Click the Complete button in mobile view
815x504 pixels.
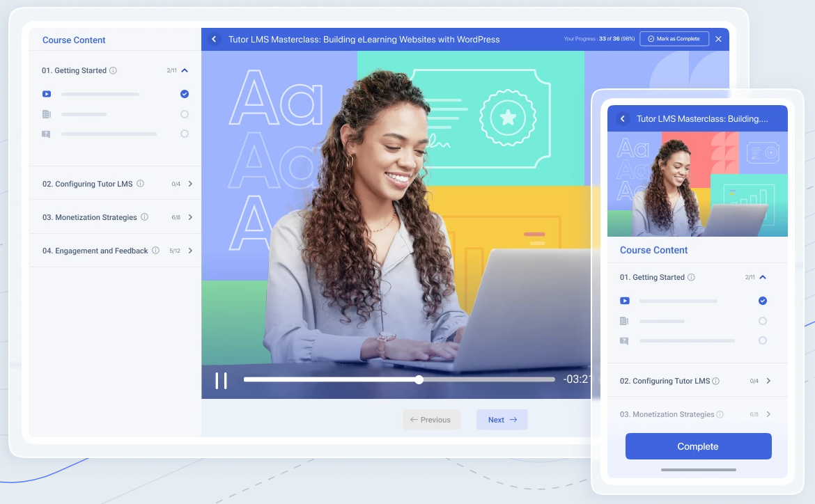coord(698,446)
